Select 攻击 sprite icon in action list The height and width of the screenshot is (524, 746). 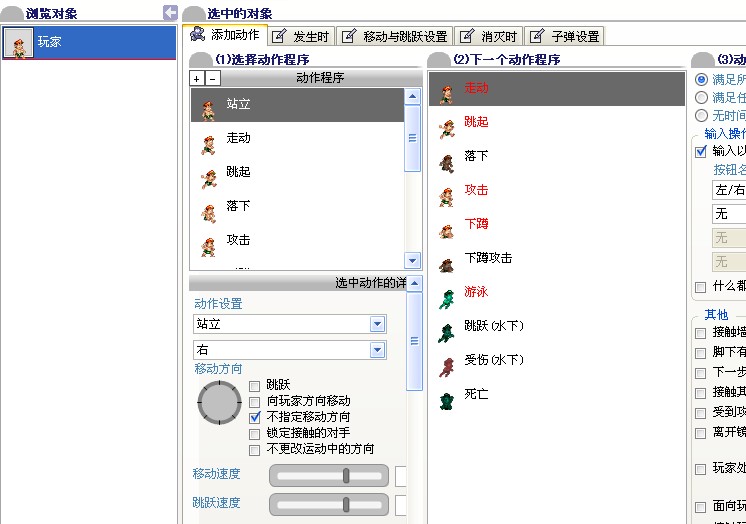(x=208, y=247)
